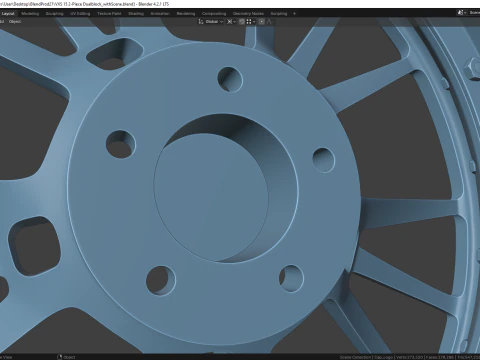This screenshot has height=360, width=480.
Task: Open the transform pivot point dropdown
Action: point(231,22)
